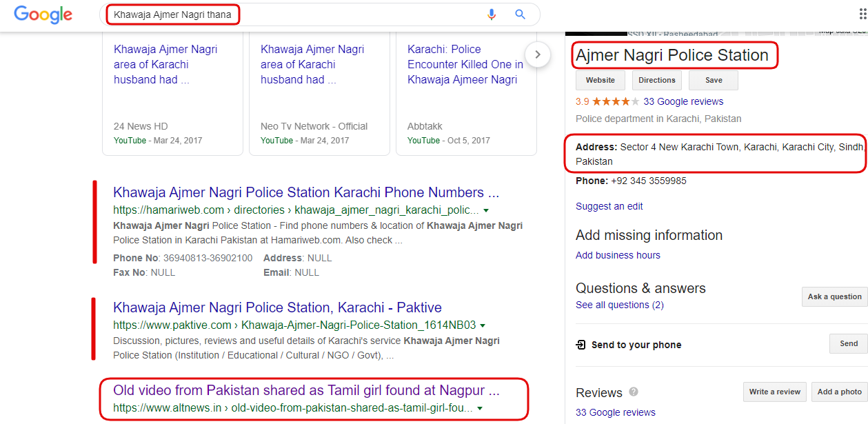This screenshot has height=424, width=868.
Task: Click the magnifying glass search button
Action: tap(521, 14)
